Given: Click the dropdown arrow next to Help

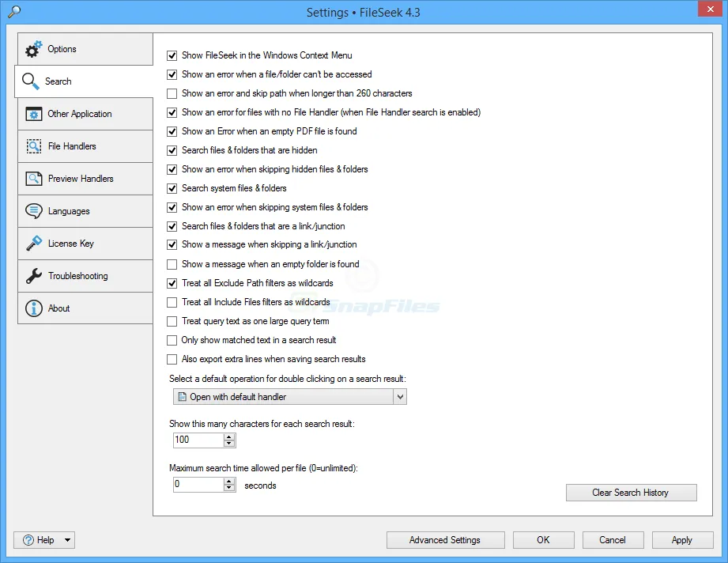Looking at the screenshot, I should 68,540.
